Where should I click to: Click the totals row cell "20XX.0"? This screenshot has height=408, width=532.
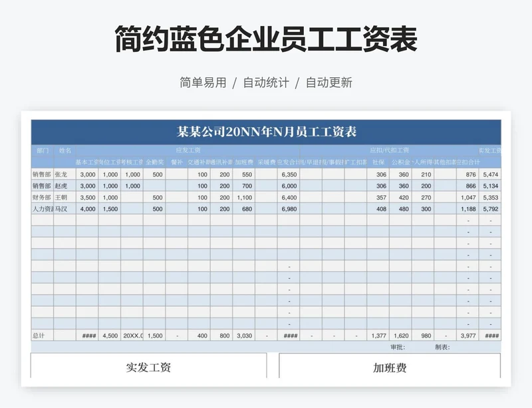pyautogui.click(x=132, y=335)
